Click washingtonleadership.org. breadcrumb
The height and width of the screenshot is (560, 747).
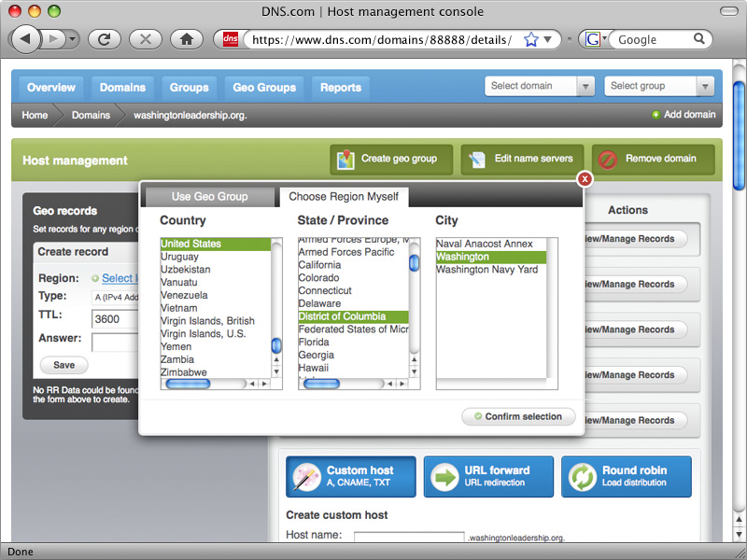(x=190, y=115)
